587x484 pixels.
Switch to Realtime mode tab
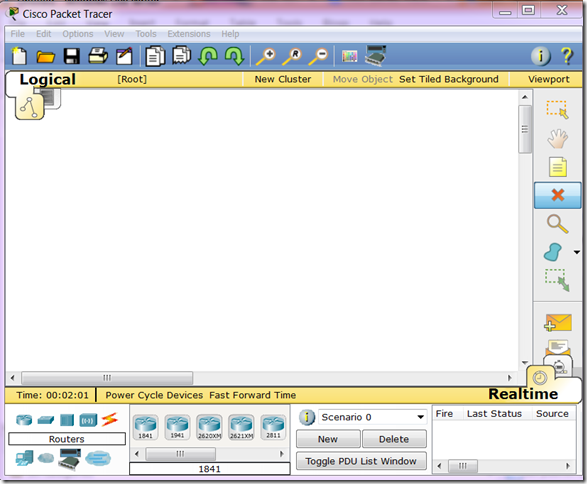(523, 394)
